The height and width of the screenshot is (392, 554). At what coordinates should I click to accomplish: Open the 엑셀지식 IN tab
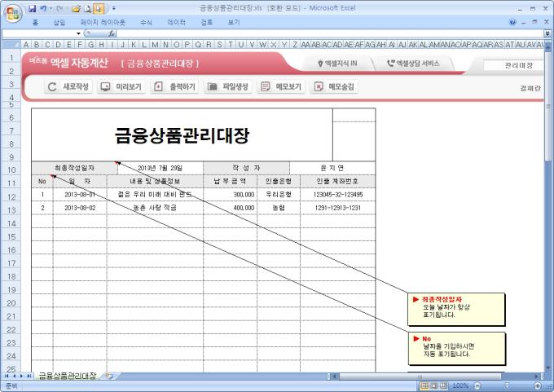click(337, 64)
